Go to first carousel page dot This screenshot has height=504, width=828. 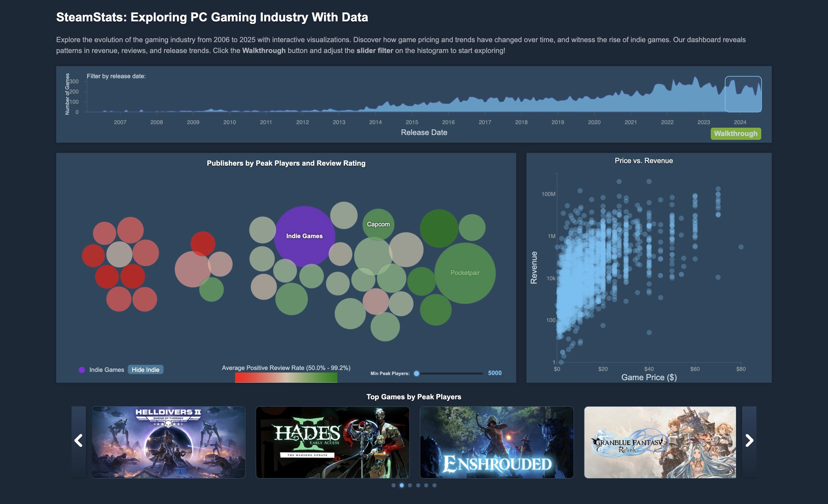point(394,485)
